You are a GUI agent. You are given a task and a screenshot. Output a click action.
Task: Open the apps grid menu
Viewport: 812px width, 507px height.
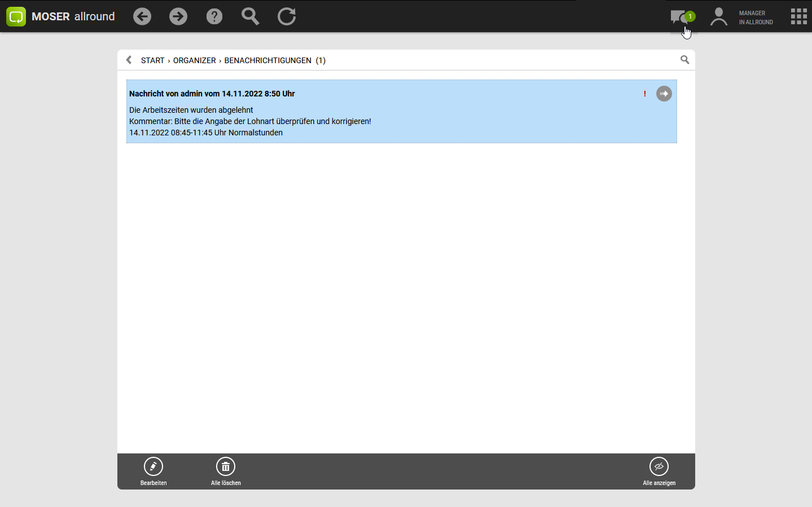[798, 16]
